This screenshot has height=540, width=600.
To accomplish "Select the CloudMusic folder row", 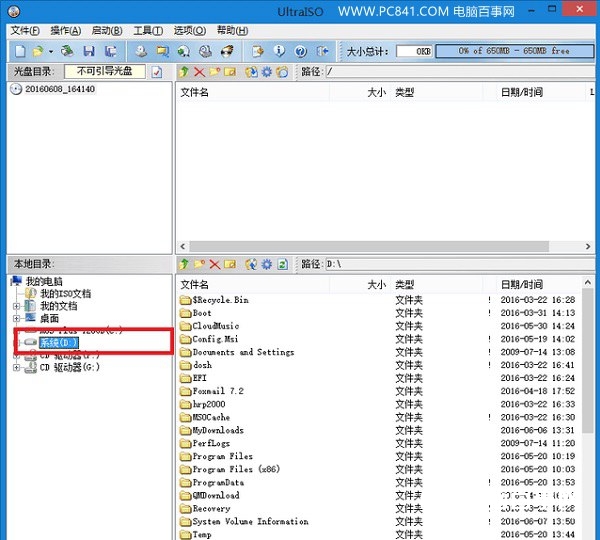I will click(378, 326).
